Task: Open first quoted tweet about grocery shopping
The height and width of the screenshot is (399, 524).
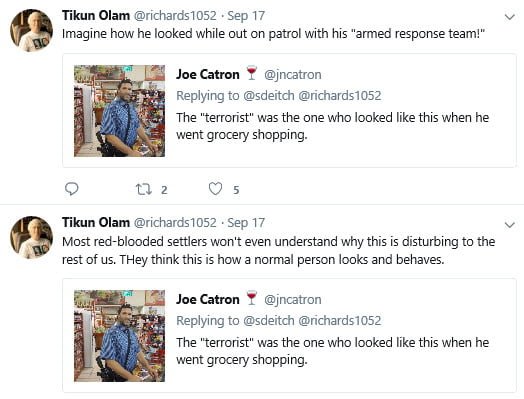Action: point(289,111)
